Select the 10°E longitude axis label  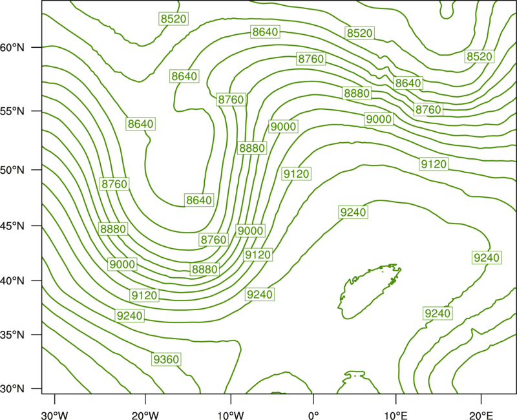pos(396,415)
